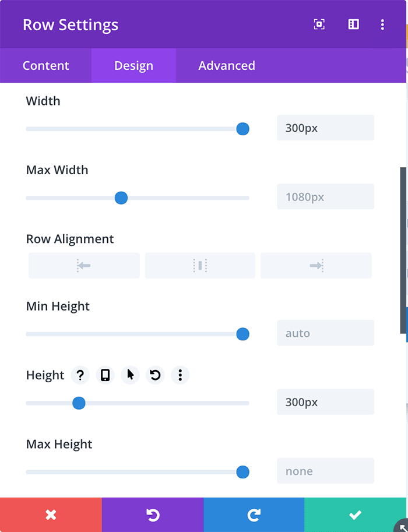Redo change with blue footer button
The height and width of the screenshot is (532, 408).
(x=254, y=515)
